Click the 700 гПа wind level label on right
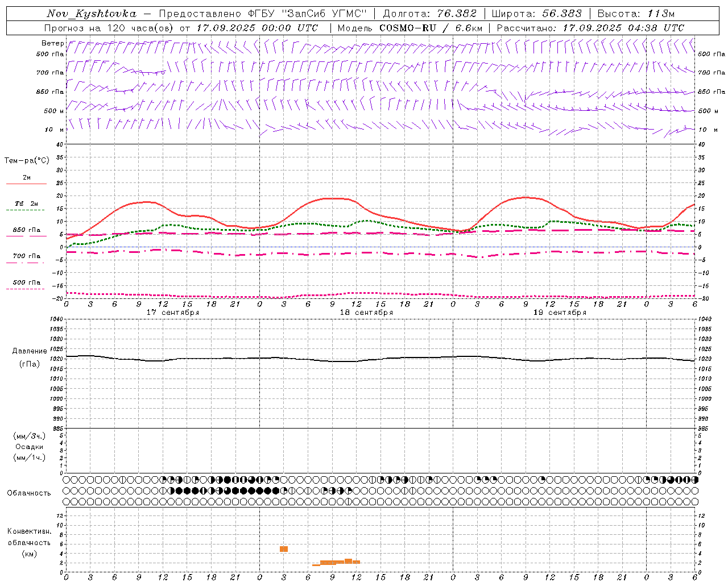 (x=712, y=73)
